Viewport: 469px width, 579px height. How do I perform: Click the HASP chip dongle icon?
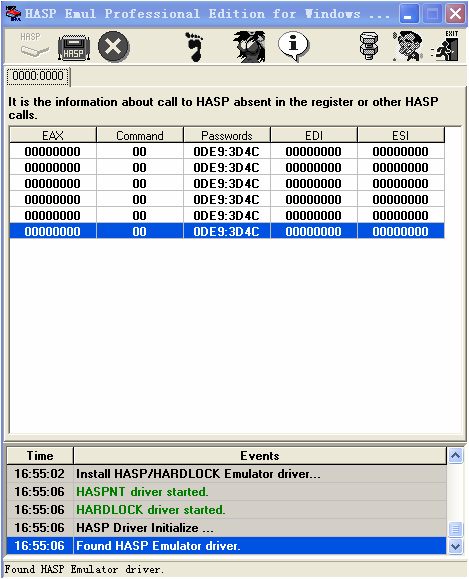click(74, 48)
